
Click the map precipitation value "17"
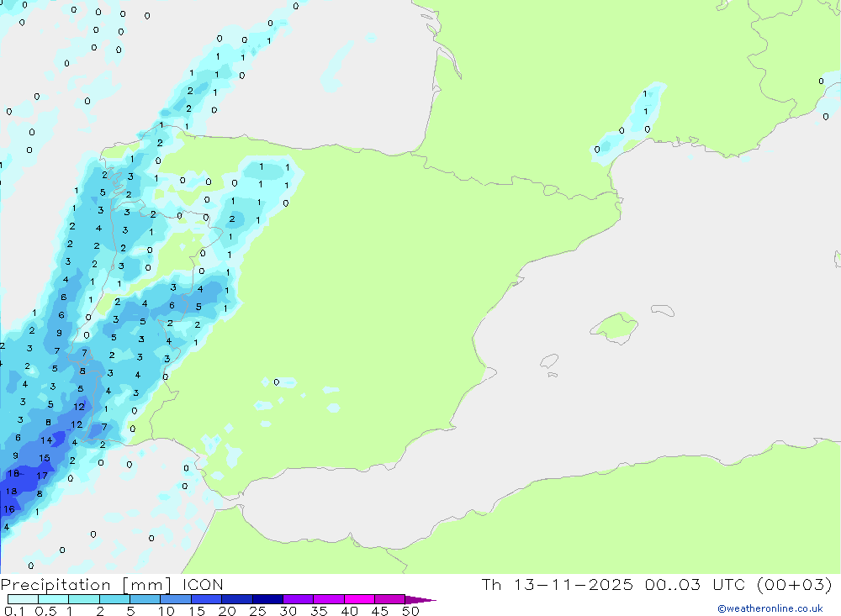click(x=42, y=476)
